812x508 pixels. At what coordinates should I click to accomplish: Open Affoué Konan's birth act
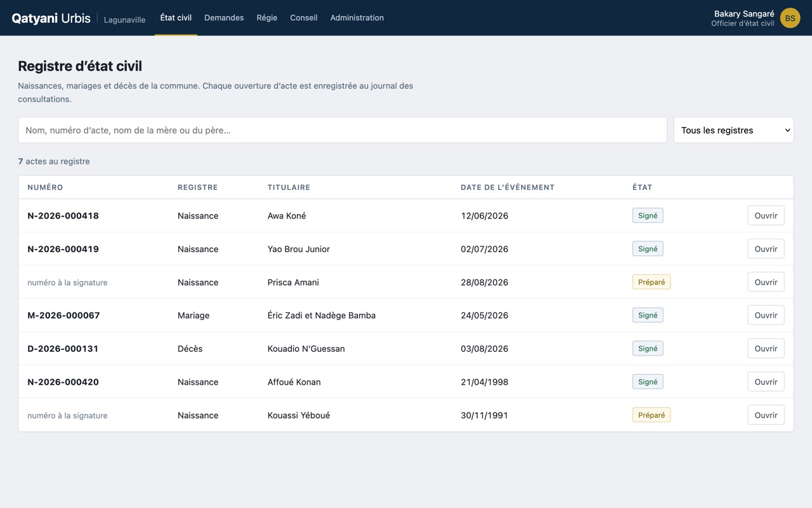766,382
